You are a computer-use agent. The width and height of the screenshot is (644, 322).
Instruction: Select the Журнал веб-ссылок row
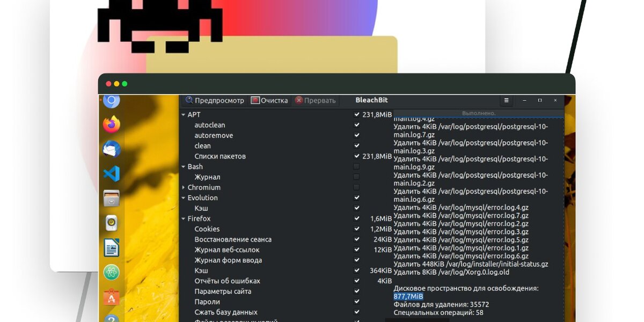(286, 250)
